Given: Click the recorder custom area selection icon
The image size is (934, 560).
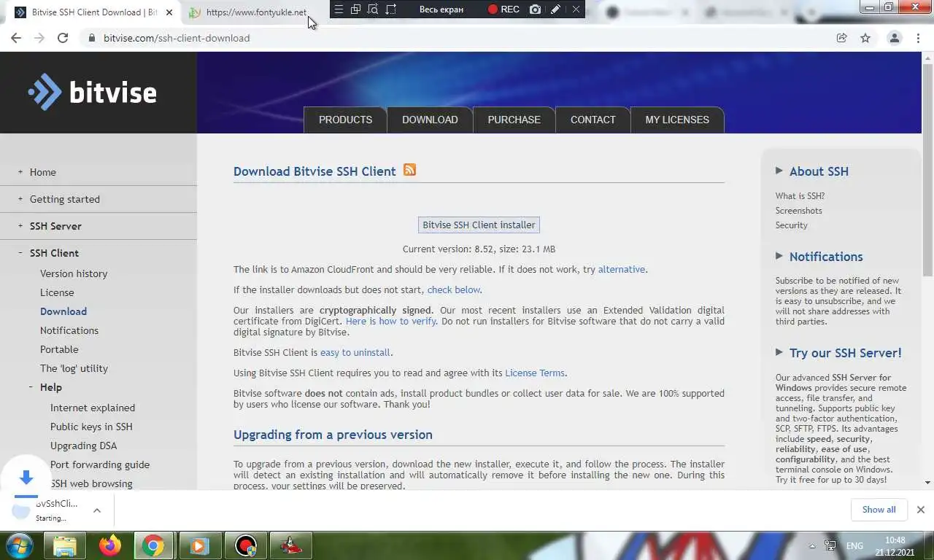Looking at the screenshot, I should point(391,9).
